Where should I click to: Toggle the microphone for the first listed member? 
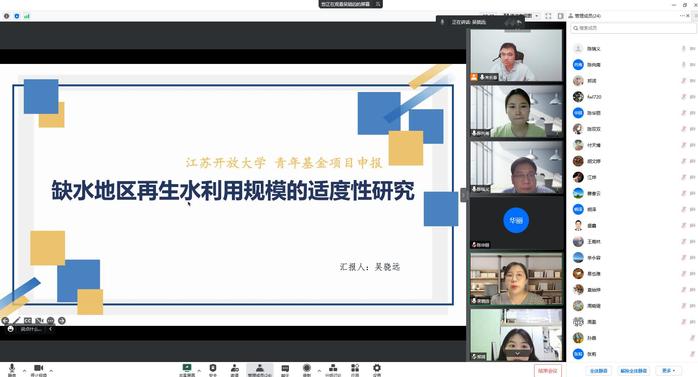click(x=684, y=49)
